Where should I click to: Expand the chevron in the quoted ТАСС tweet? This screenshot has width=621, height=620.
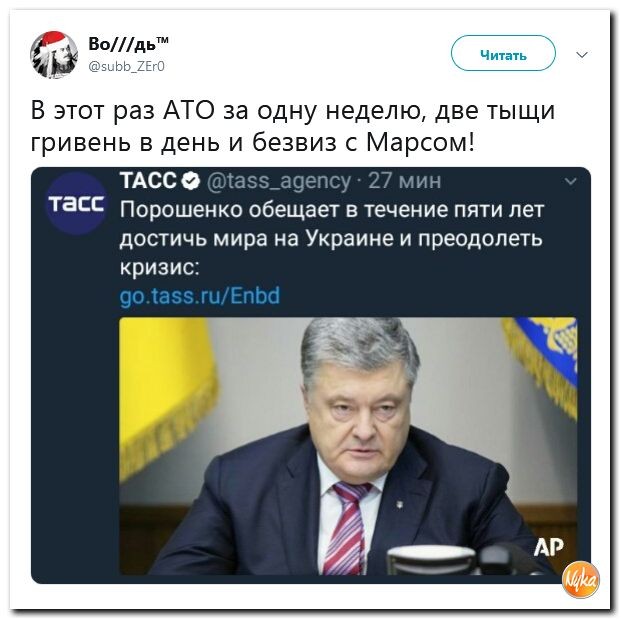pos(570,181)
